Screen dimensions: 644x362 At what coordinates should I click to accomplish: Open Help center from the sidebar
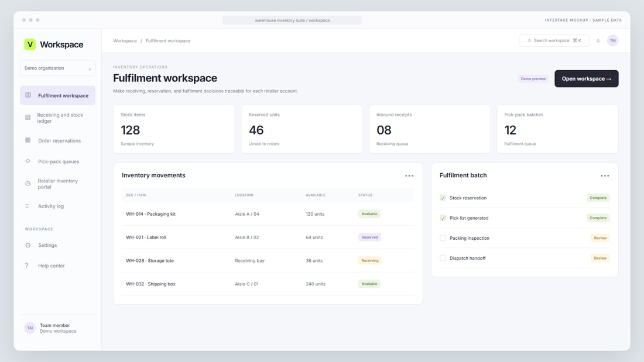[57, 266]
